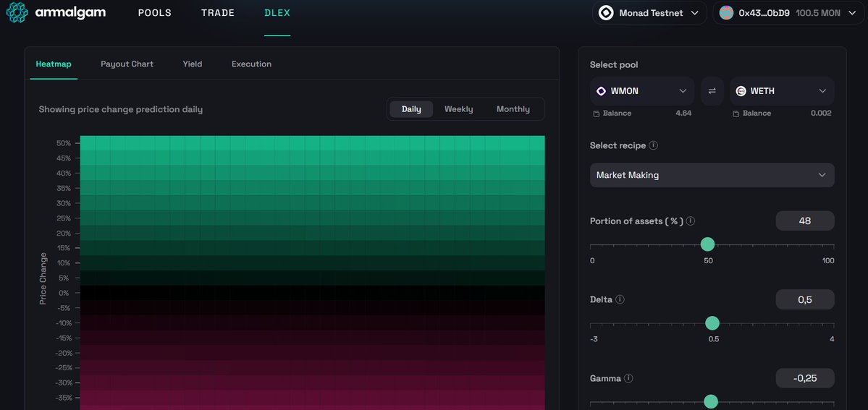868x410 pixels.
Task: Click the Portion of assets slider handle
Action: pos(707,244)
